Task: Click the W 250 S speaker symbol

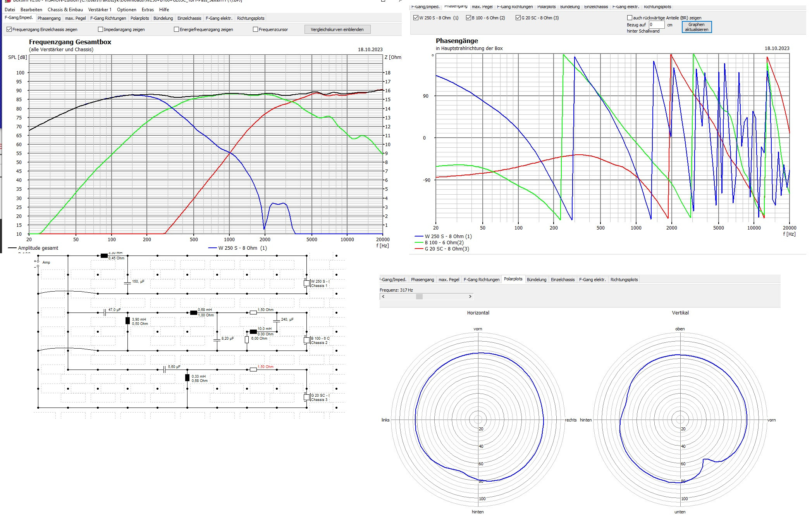Action: click(x=306, y=283)
